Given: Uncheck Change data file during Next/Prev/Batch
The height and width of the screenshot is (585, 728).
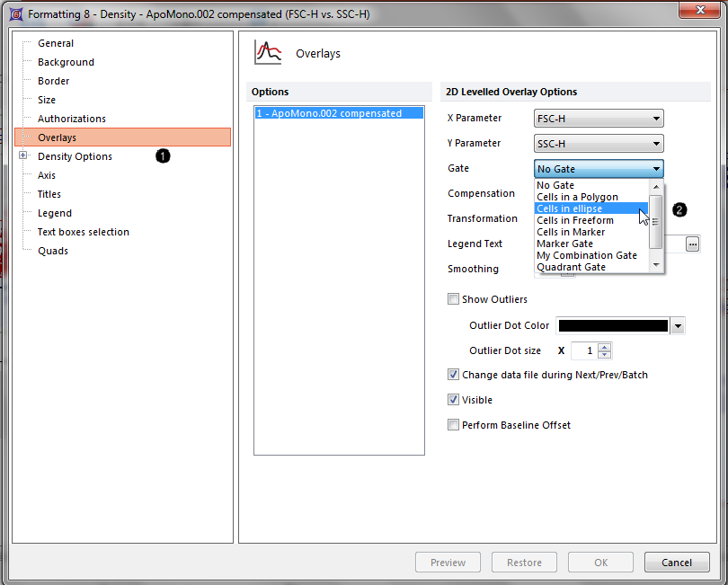Looking at the screenshot, I should pos(453,375).
